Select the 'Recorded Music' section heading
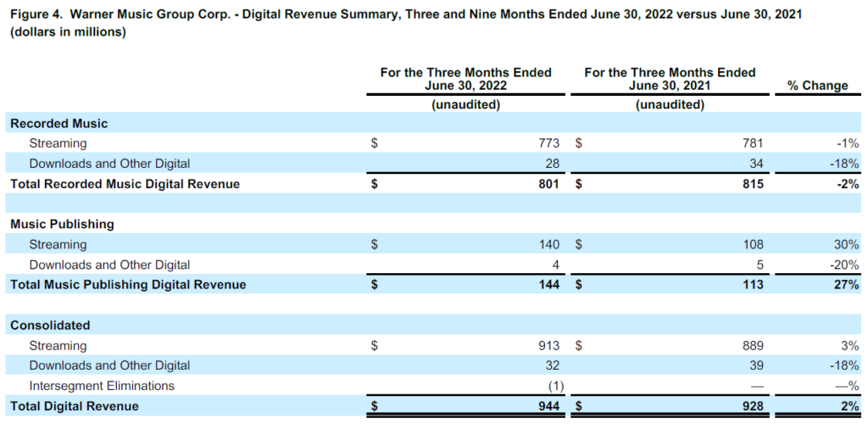 click(x=58, y=124)
